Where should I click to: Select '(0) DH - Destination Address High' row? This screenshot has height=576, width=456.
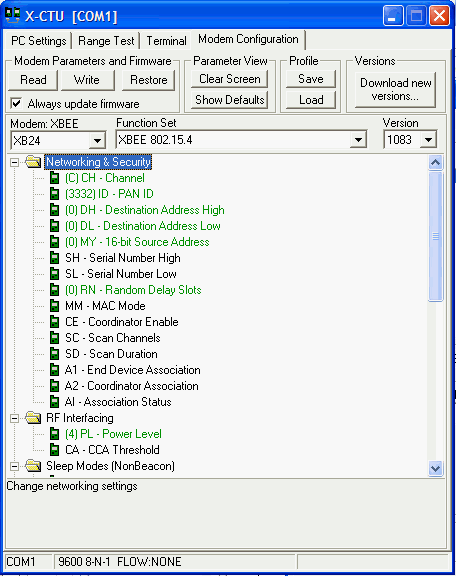pyautogui.click(x=145, y=210)
